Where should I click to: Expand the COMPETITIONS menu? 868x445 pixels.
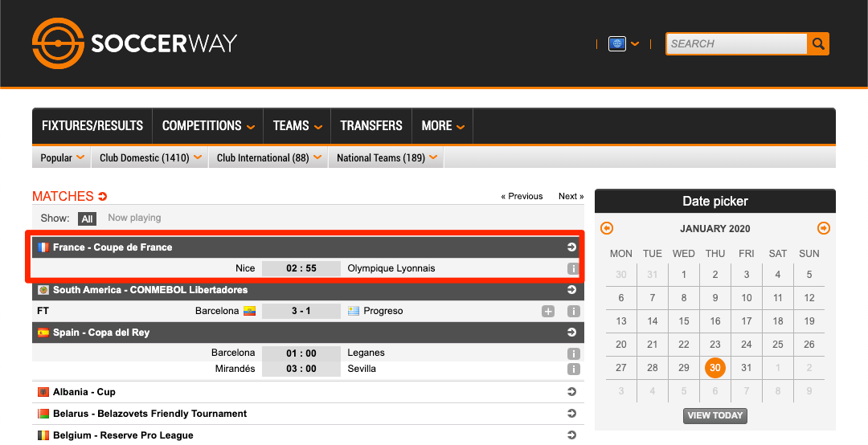208,125
